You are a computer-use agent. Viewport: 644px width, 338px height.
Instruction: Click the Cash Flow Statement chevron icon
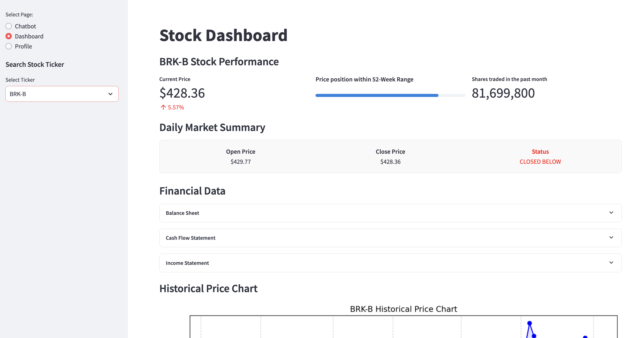pos(611,237)
